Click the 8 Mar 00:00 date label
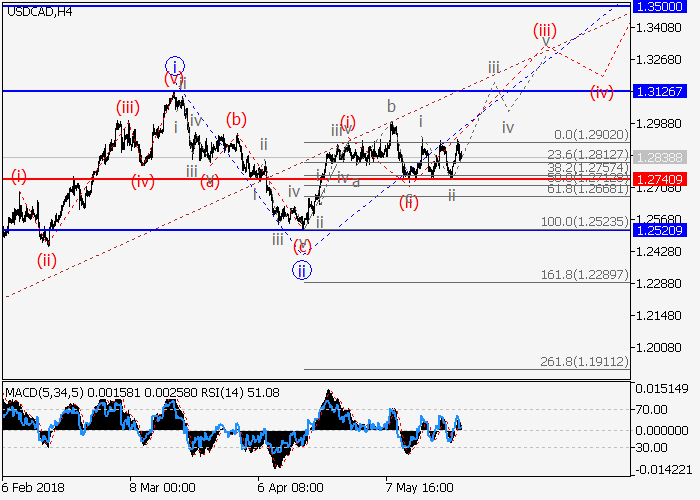Image resolution: width=700 pixels, height=500 pixels. 162,486
